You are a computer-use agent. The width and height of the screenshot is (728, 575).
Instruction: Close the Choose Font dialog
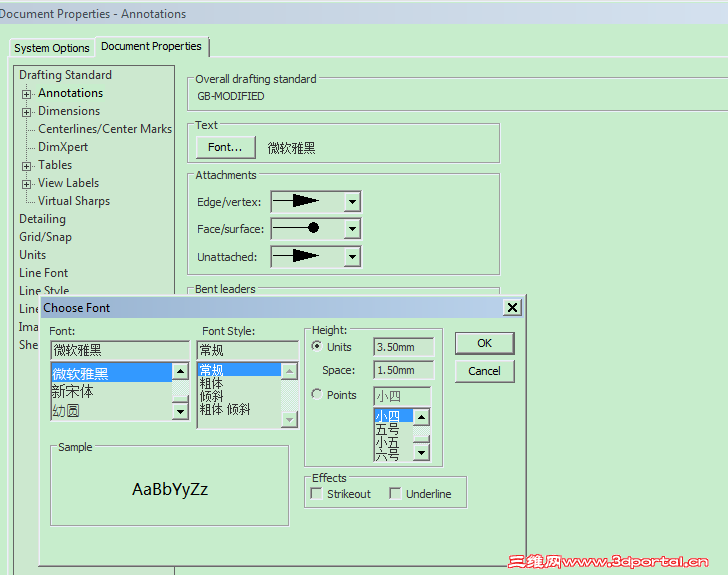pos(512,307)
